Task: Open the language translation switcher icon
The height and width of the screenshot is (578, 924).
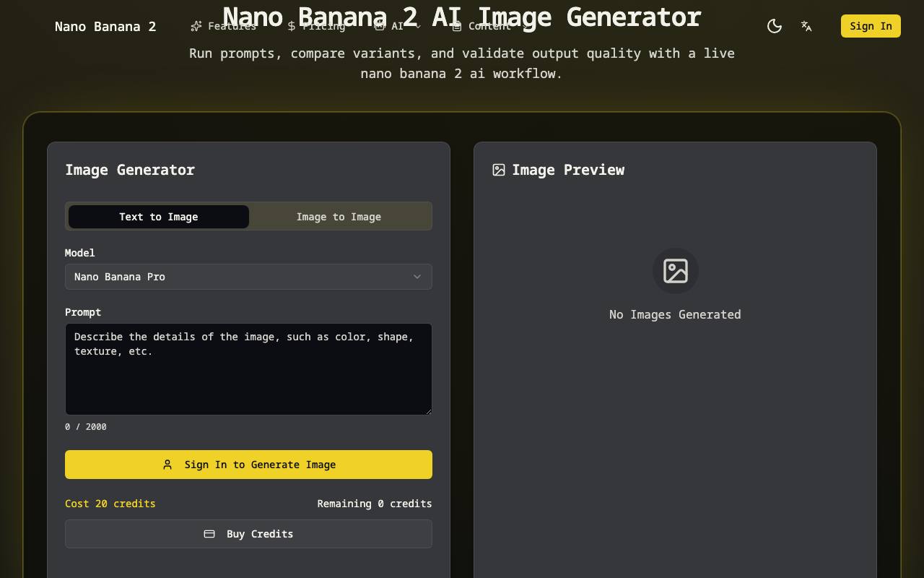Action: (x=806, y=26)
